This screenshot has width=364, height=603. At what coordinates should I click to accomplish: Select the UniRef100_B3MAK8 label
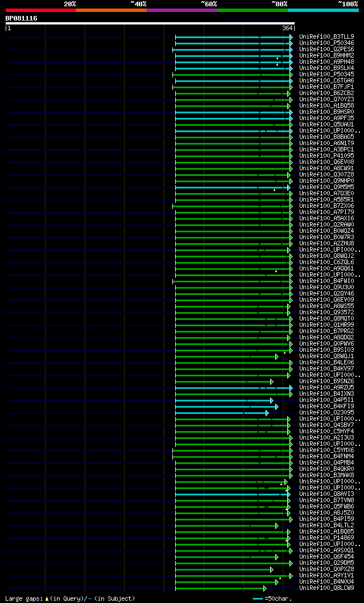(x=327, y=475)
